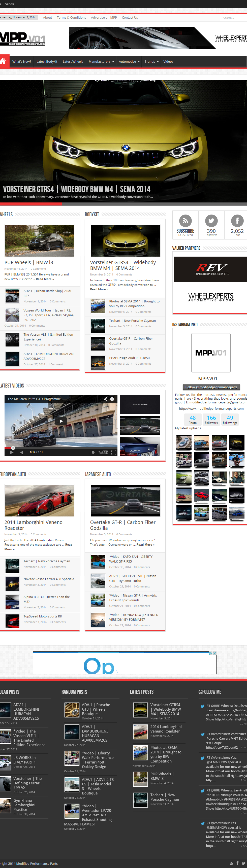The width and height of the screenshot is (247, 868).
Task: Open TopSpeed Motorsports R8 post
Action: 43,616
